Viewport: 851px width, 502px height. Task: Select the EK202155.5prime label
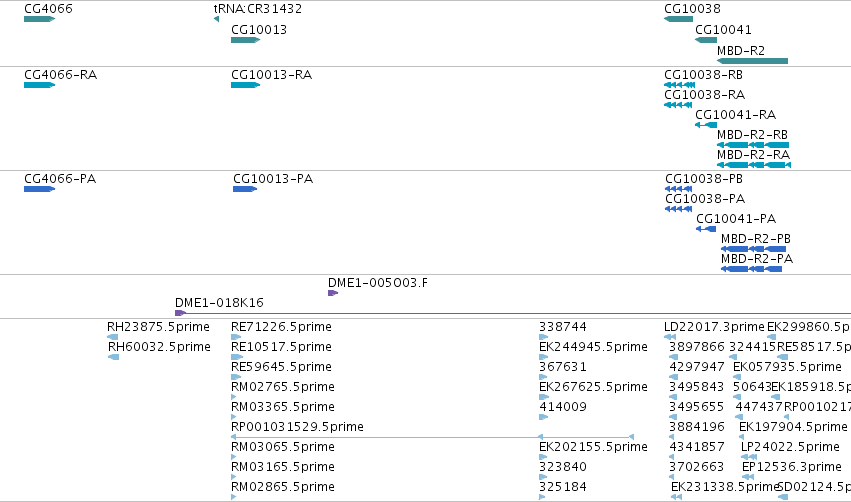(593, 448)
